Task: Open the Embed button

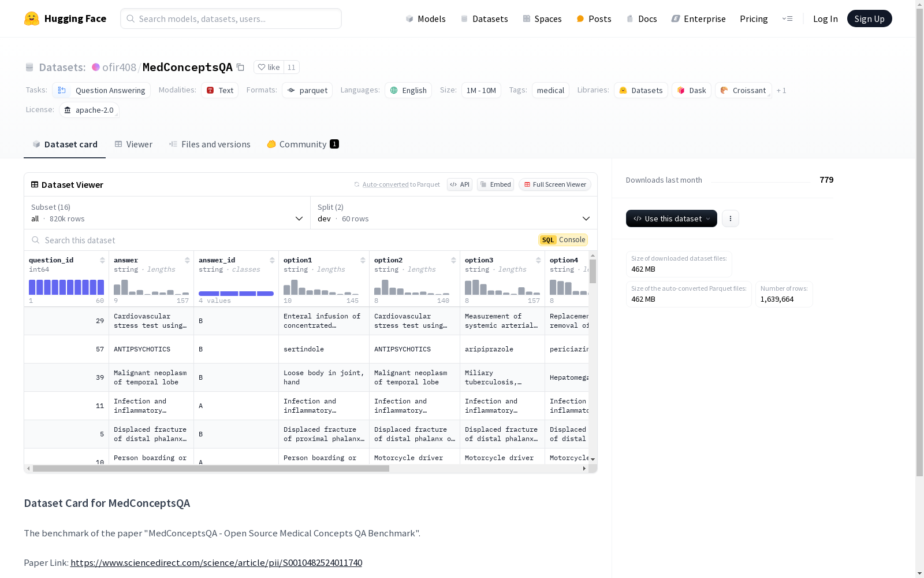Action: pos(495,184)
